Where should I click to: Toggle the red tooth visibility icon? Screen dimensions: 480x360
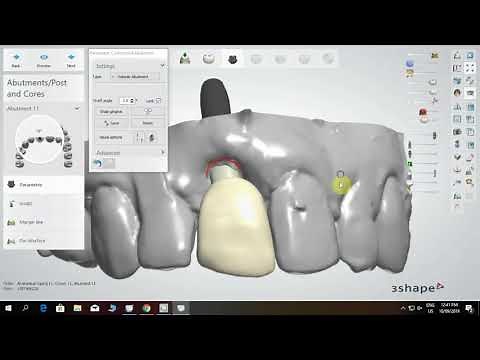click(x=423, y=113)
